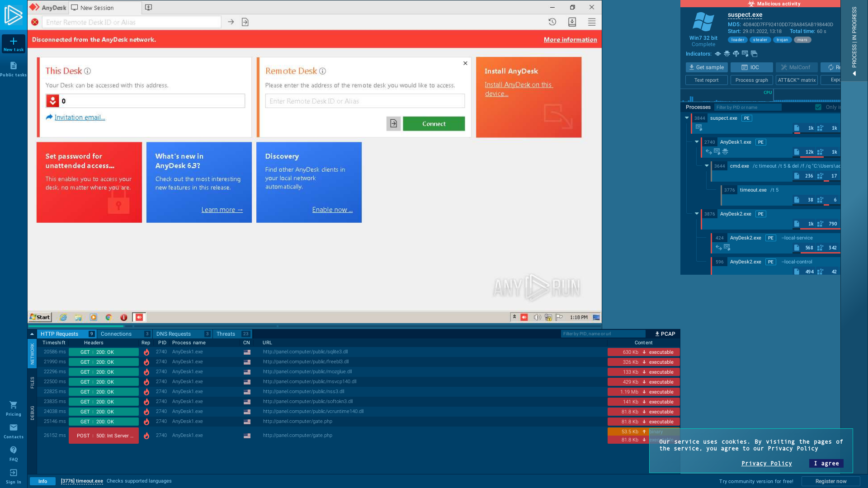Switch to Threats tab
Viewport: 868px width, 488px height.
[x=232, y=334]
